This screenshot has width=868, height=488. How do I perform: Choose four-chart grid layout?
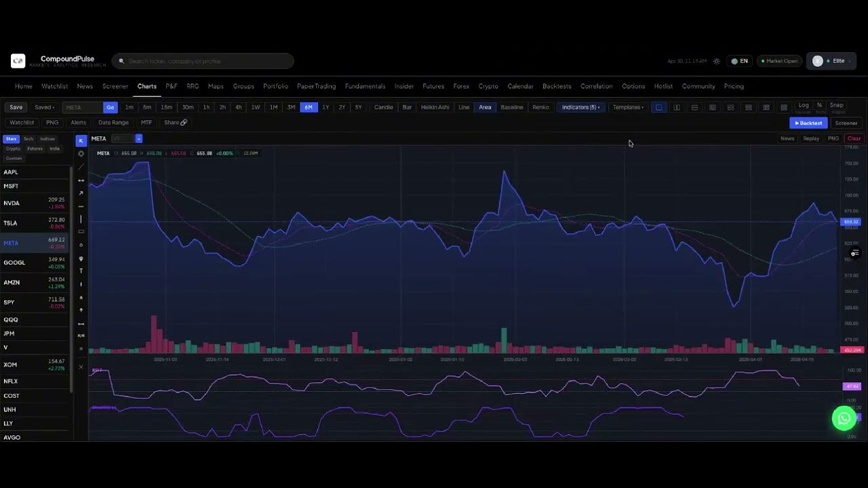click(x=730, y=107)
